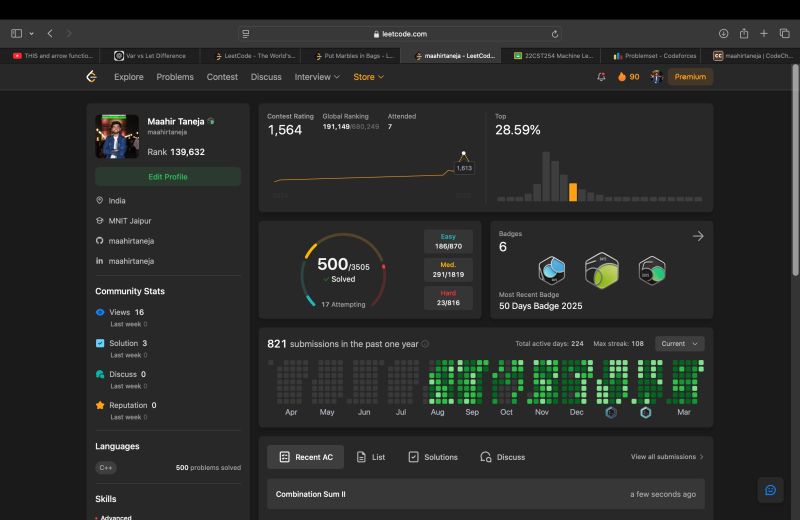Open the user avatar menu in navbar
800x520 pixels.
coord(656,77)
